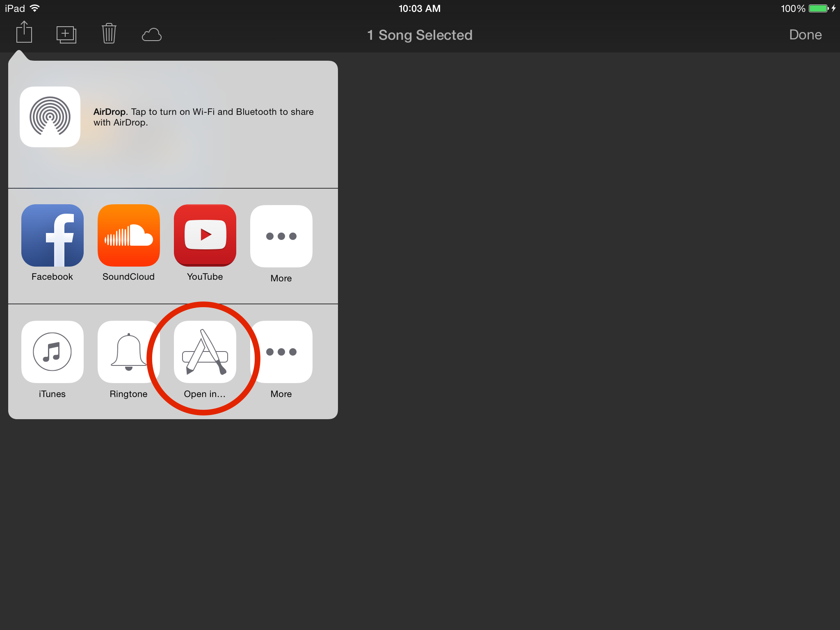The image size is (840, 630).
Task: Choose the Open in... option
Action: 205,352
